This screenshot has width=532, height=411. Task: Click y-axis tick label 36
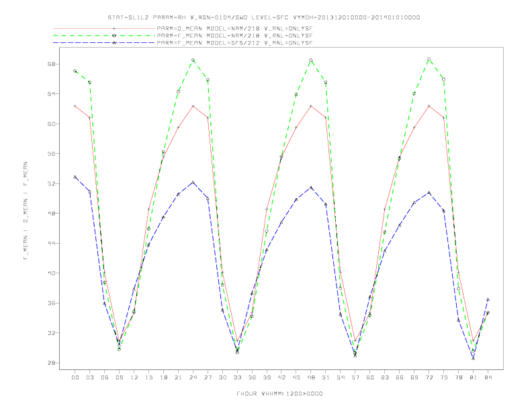point(52,303)
